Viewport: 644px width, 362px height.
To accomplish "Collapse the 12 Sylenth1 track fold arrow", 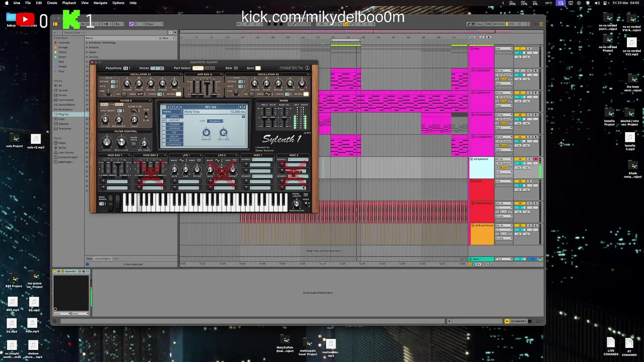I will coord(472,159).
